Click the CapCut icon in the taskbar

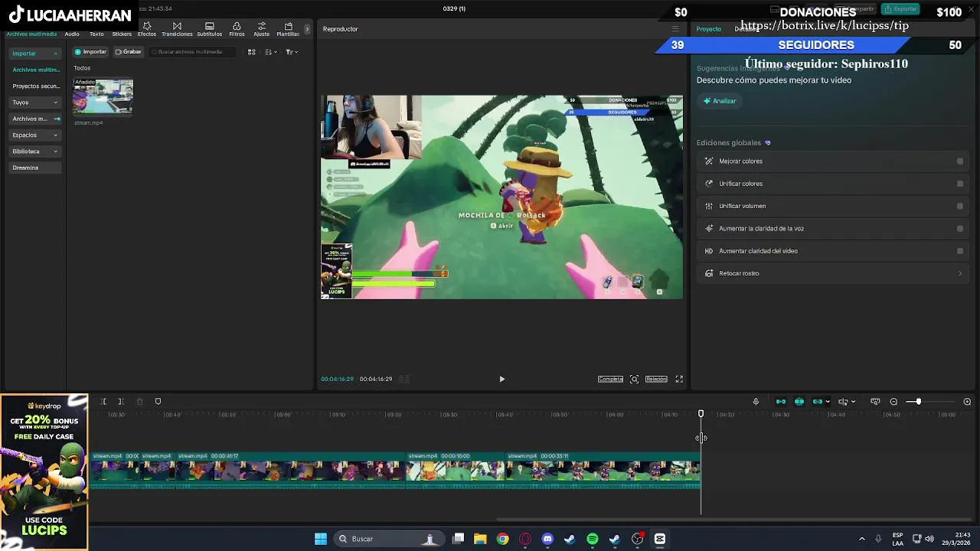(660, 539)
